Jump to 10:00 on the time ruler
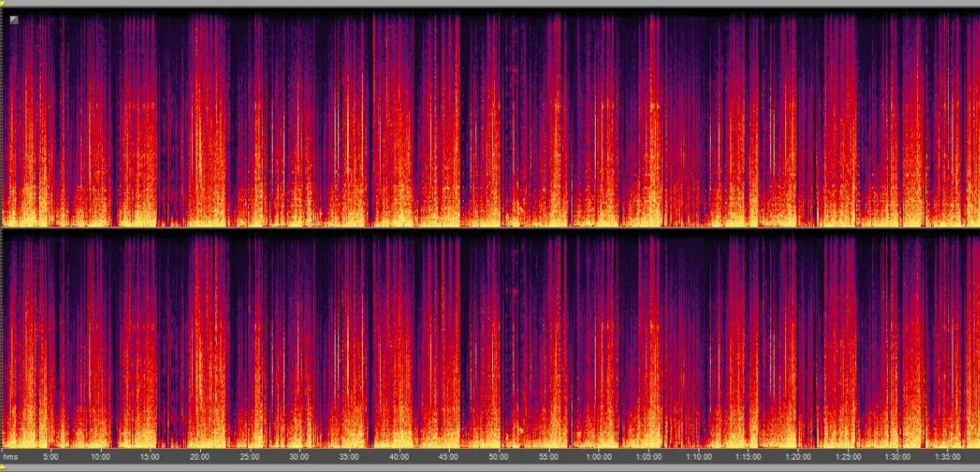Screen dimensions: 980x472 tap(101, 457)
